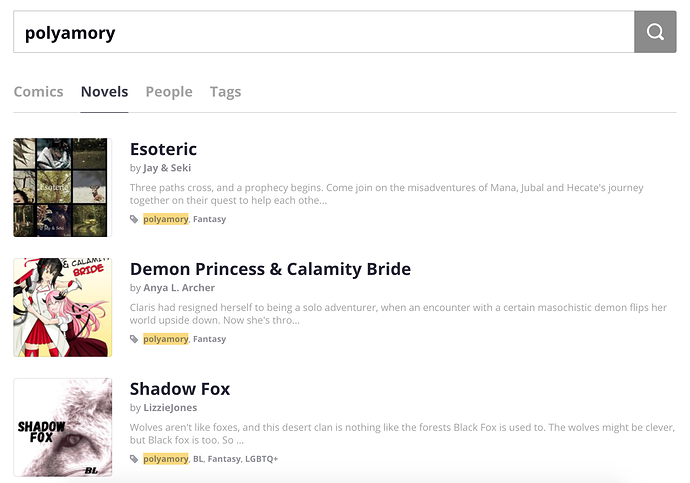Open Demon Princess & Calamity Bride cover thumbnail

pyautogui.click(x=60, y=307)
